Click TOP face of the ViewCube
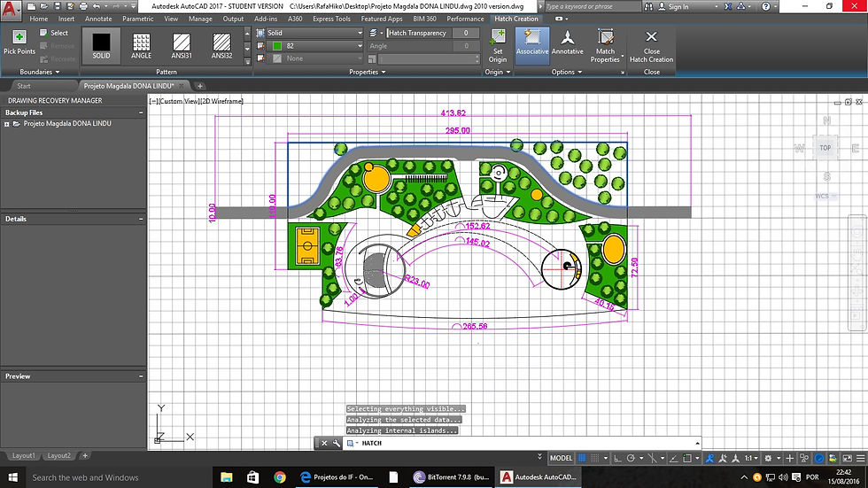This screenshot has width=868, height=488. pyautogui.click(x=825, y=148)
